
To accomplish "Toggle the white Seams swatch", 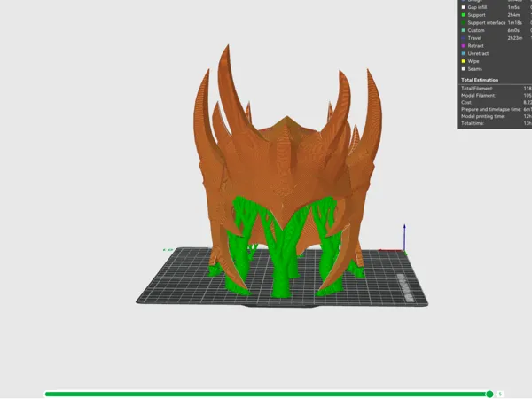I will point(463,69).
